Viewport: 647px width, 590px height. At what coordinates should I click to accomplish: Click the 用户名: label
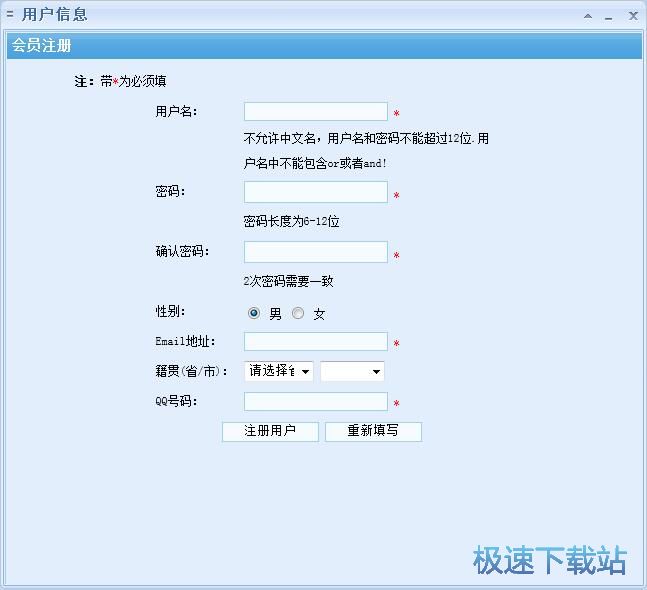coord(177,111)
